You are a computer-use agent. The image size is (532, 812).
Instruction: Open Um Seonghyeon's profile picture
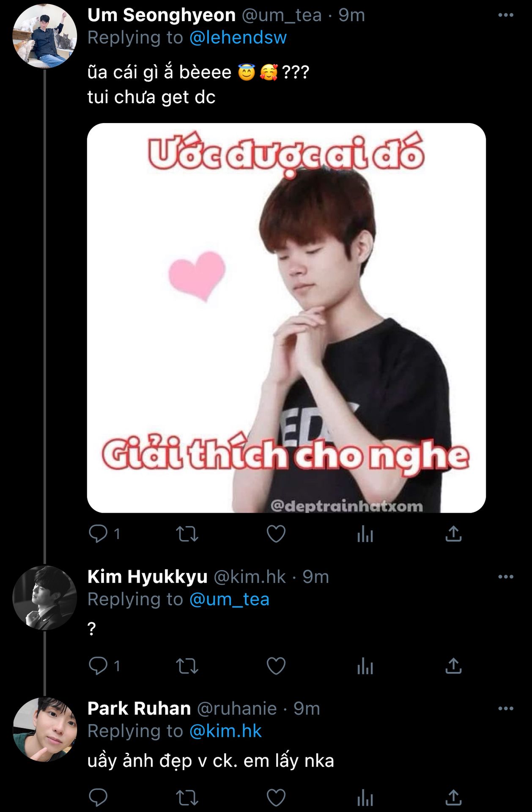[45, 36]
